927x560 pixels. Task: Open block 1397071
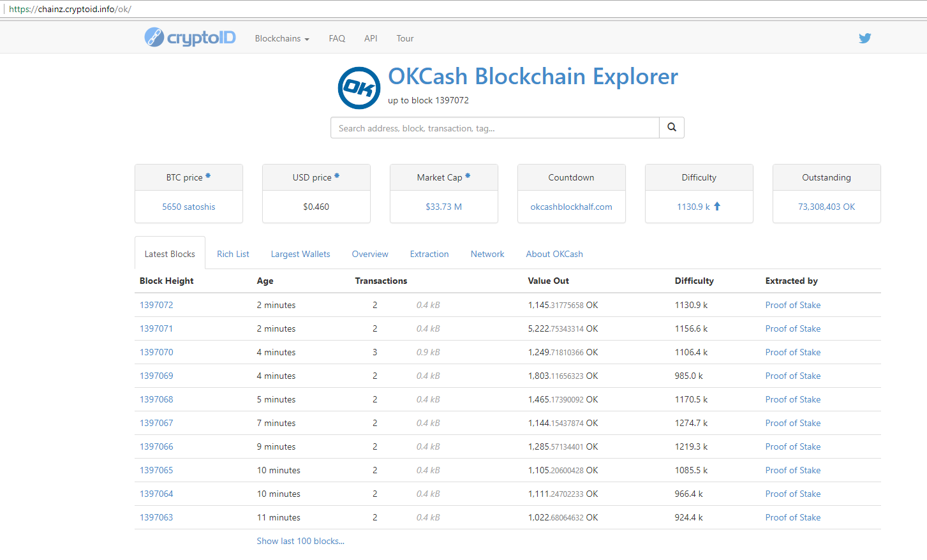(156, 328)
